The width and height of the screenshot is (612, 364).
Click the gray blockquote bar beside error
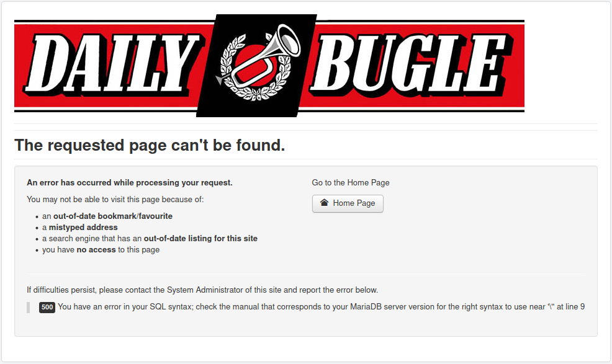pos(28,307)
